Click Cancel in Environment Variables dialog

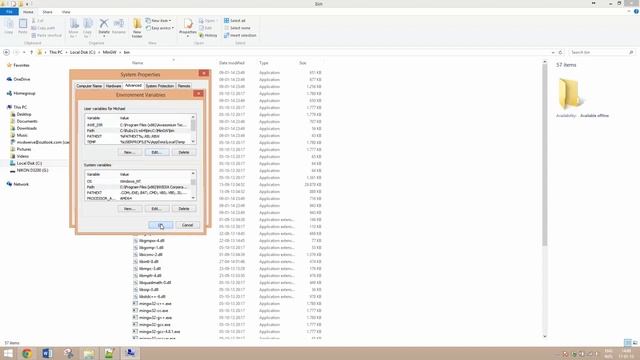pos(187,225)
